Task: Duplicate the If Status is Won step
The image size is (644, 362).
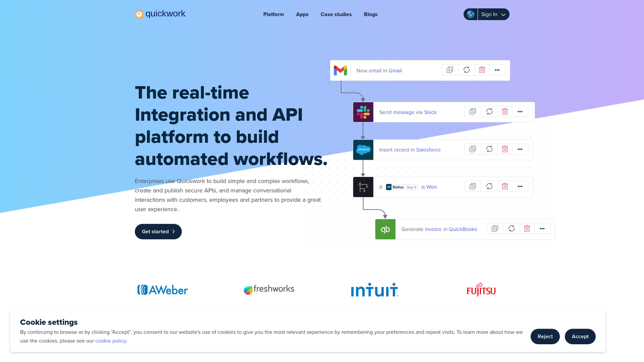Action: (473, 186)
